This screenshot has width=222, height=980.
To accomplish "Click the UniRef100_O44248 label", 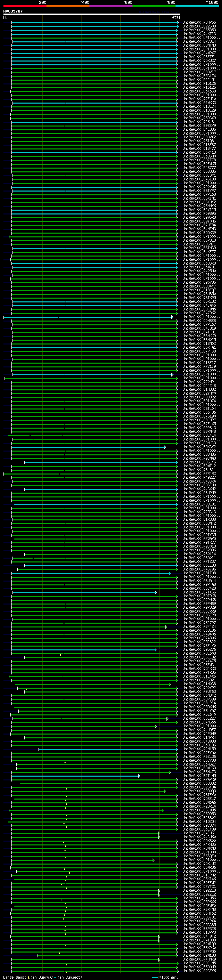I will (x=199, y=386).
